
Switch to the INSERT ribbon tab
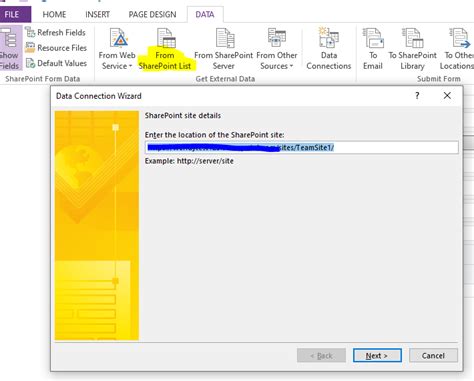(x=97, y=15)
